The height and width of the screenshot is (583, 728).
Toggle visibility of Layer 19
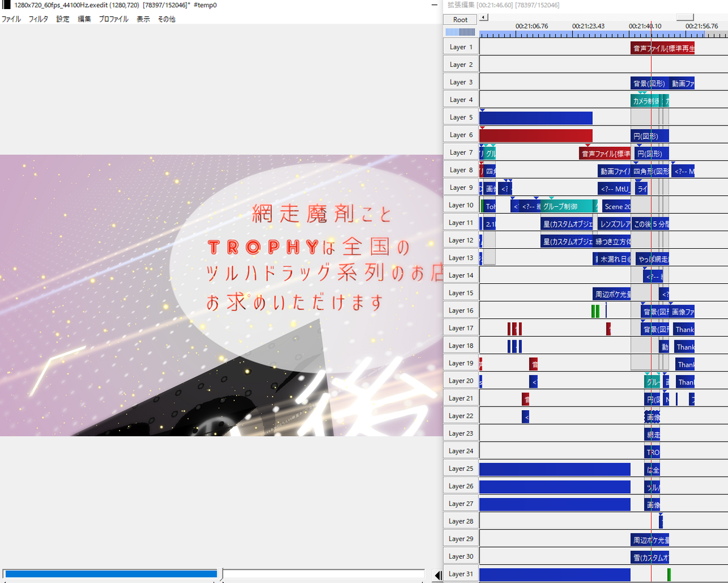click(x=461, y=363)
